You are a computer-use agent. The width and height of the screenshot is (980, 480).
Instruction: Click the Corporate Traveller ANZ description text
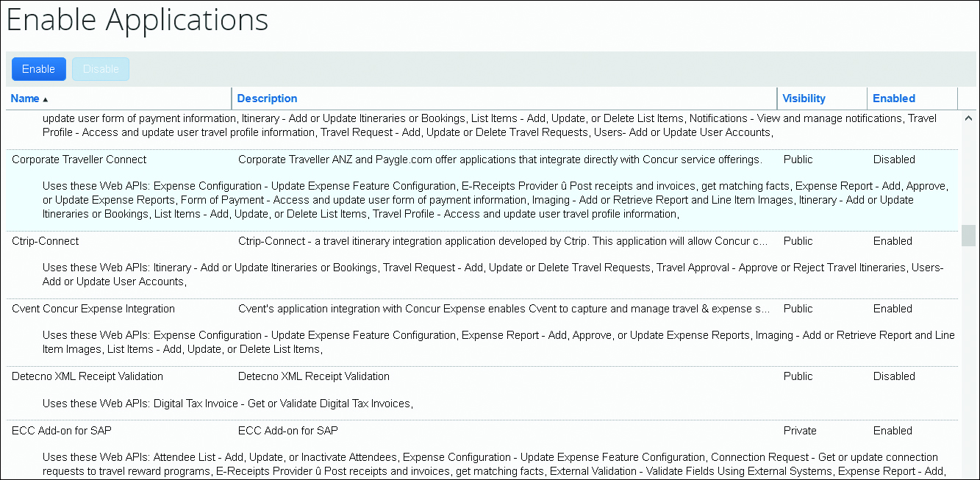coord(500,160)
